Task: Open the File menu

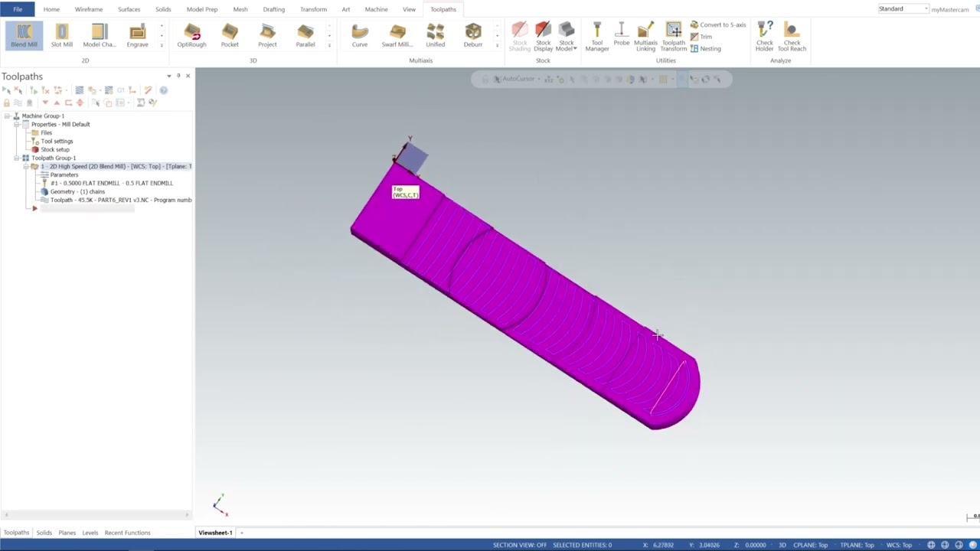Action: 18,9
